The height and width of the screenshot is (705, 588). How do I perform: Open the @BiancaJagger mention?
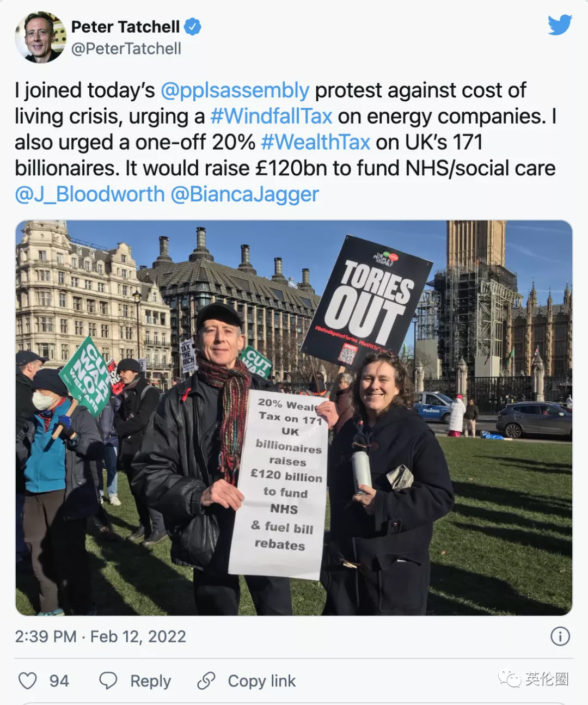244,194
